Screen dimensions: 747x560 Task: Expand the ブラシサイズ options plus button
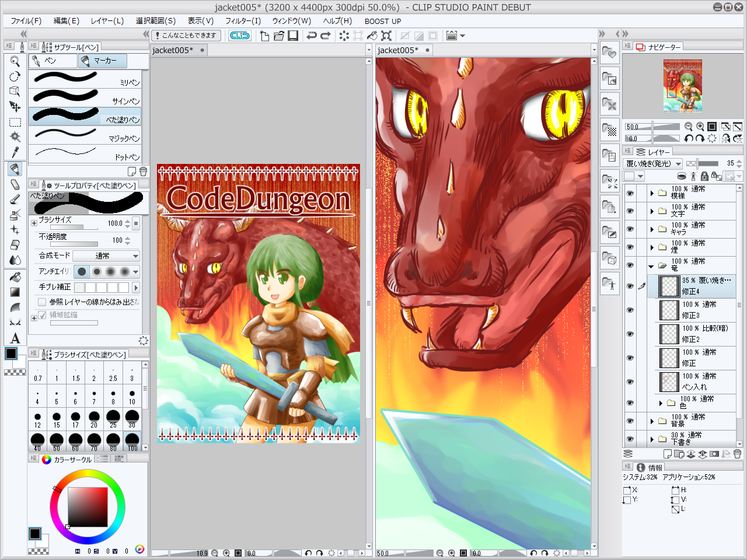[x=34, y=223]
